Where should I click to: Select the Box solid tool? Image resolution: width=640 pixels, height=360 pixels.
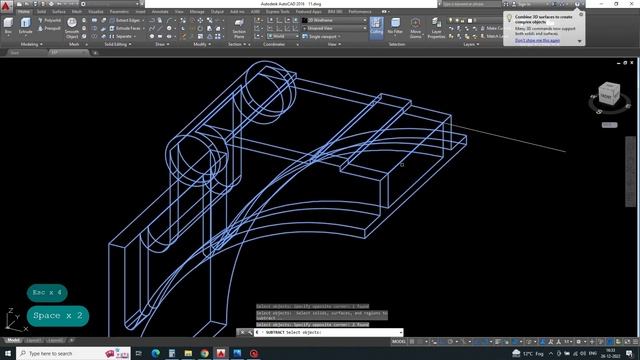click(8, 26)
